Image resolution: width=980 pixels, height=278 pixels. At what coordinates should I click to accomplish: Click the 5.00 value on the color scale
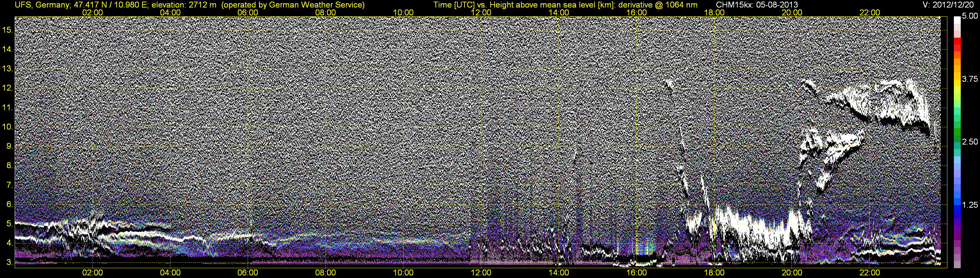click(x=970, y=16)
